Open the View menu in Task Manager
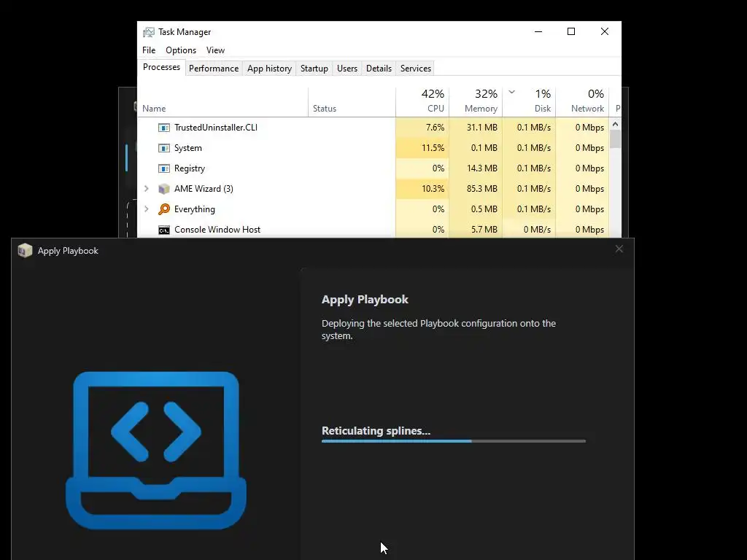Image resolution: width=747 pixels, height=560 pixels. click(x=215, y=50)
